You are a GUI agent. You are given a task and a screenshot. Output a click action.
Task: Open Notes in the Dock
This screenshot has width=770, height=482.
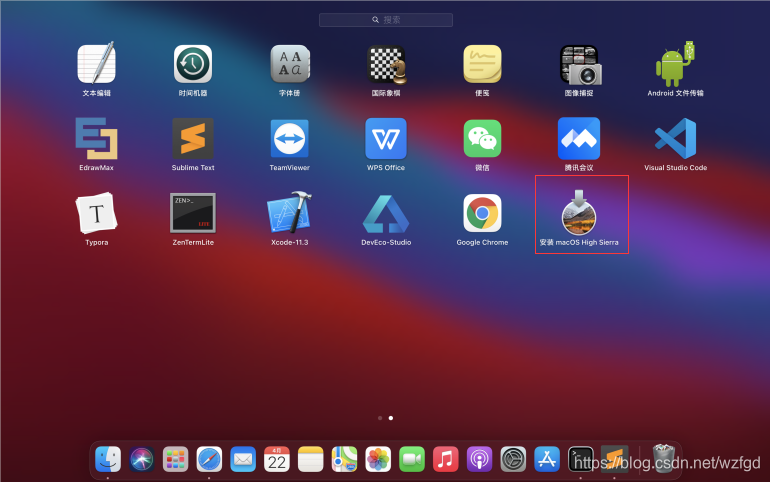pyautogui.click(x=310, y=459)
